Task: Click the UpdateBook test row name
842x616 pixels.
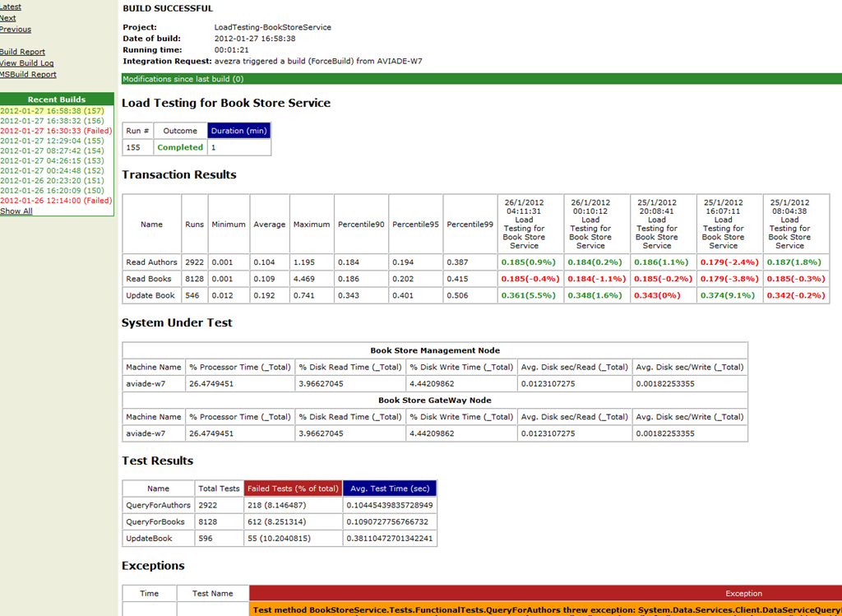Action: click(150, 538)
